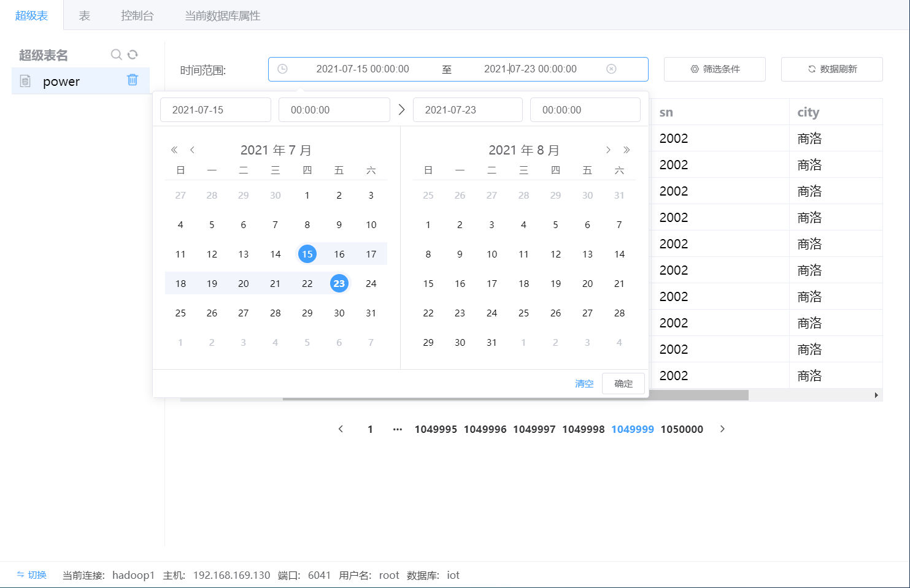
Task: Go to previous year with double-left arrow
Action: pos(174,150)
